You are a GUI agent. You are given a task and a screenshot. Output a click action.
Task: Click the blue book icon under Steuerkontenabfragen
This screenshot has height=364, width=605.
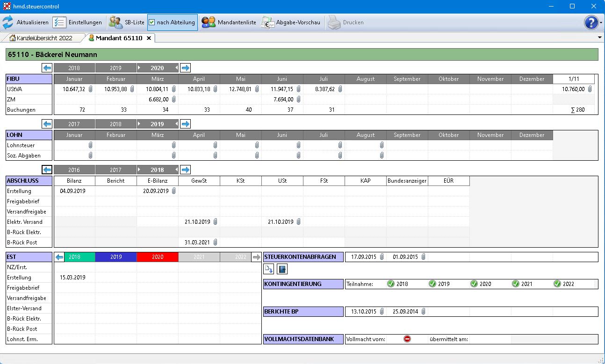click(x=281, y=269)
